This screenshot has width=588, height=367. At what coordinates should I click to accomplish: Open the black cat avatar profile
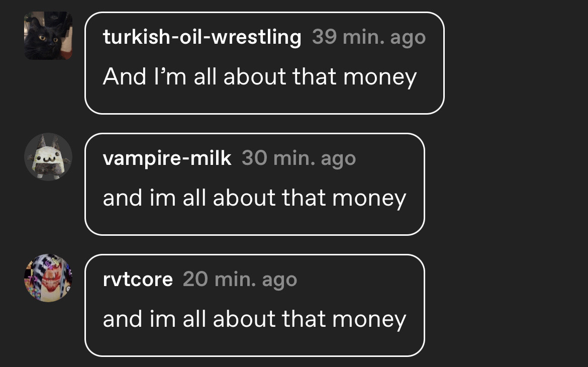tap(48, 36)
